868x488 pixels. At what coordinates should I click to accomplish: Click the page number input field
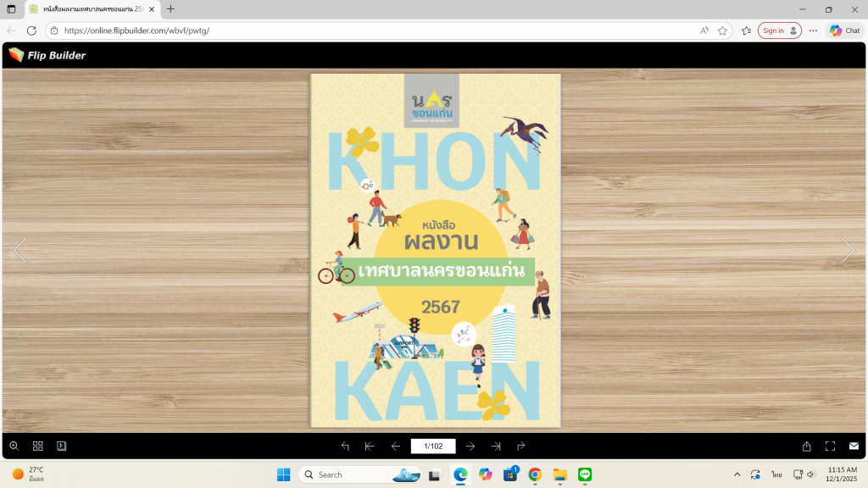(x=433, y=446)
